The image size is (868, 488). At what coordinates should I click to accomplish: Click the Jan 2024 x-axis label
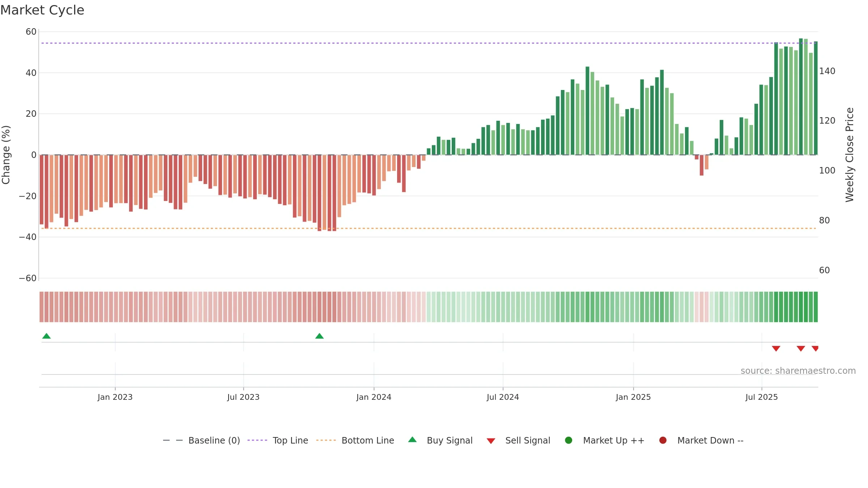pos(374,397)
